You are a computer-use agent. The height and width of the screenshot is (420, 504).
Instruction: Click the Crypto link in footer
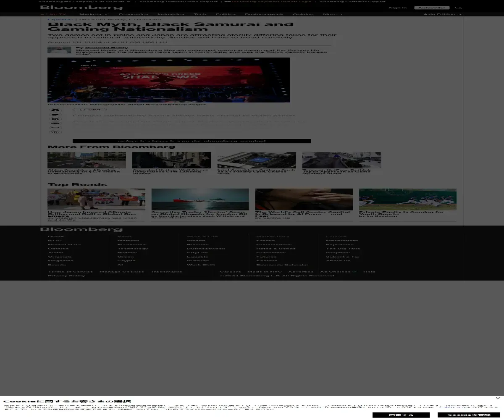pyautogui.click(x=126, y=261)
